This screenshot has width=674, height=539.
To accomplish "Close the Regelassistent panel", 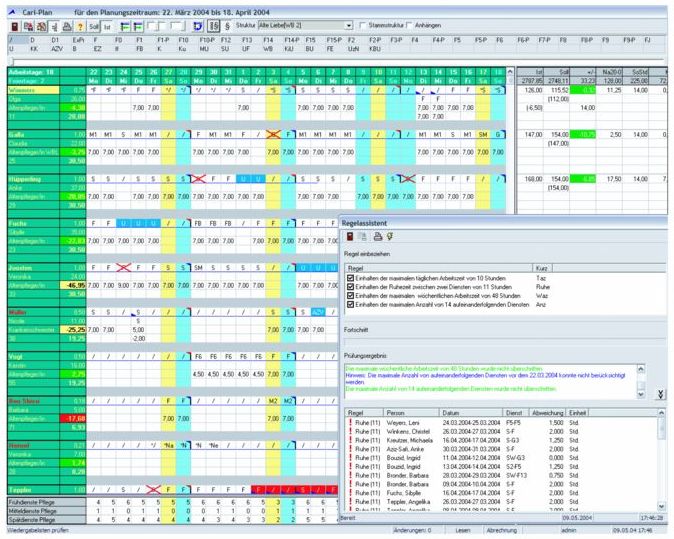I will point(665,223).
